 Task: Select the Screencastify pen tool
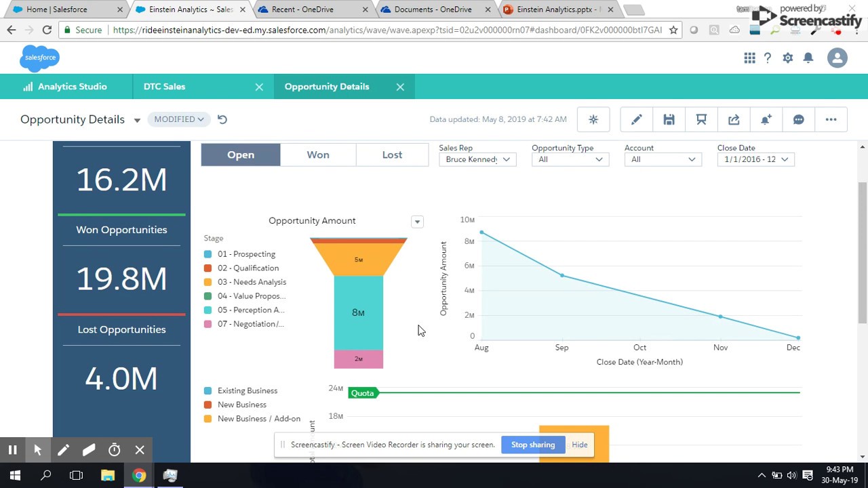(63, 450)
